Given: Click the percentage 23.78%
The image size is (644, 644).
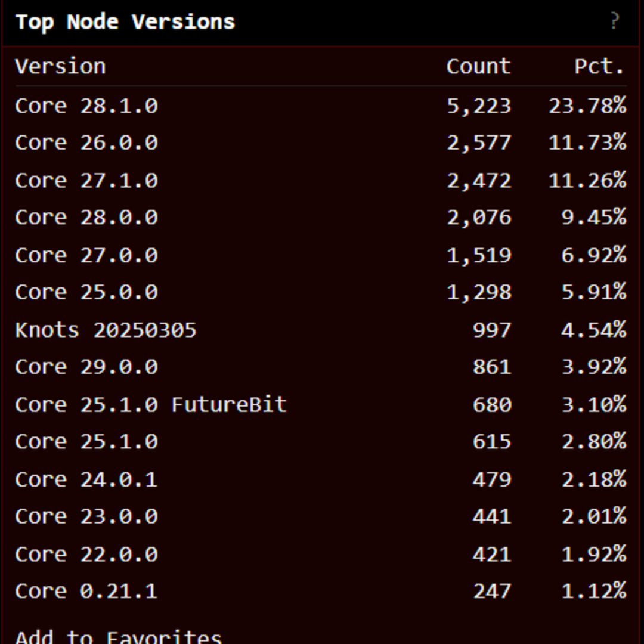Looking at the screenshot, I should point(587,106).
